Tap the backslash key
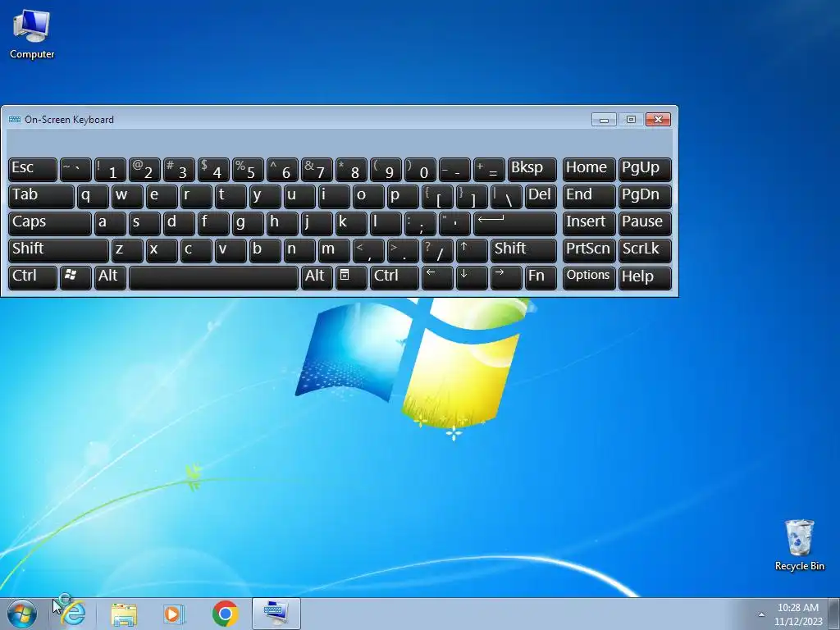Image resolution: width=840 pixels, height=630 pixels. [x=506, y=197]
